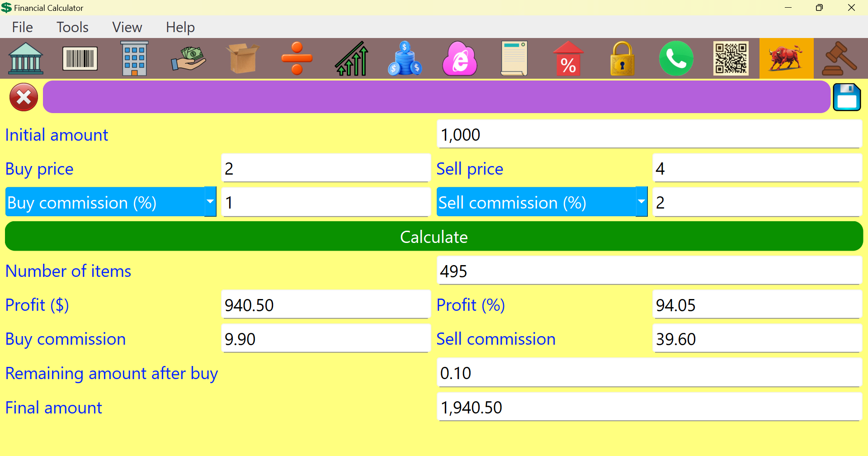868x456 pixels.
Task: Expand the money-in-hand payment tool options
Action: 189,58
